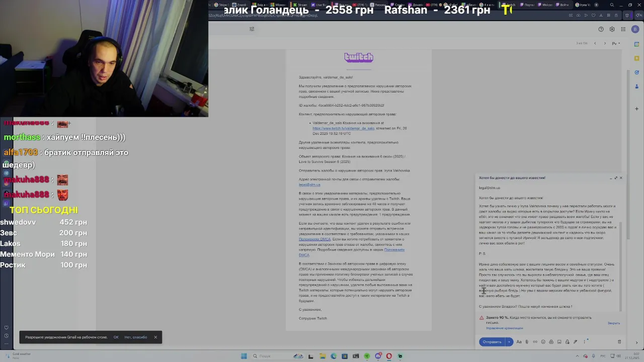Image resolution: width=644 pixels, height=362 pixels.
Task: Click OK on Gmail notifications prompt
Action: pos(116,337)
